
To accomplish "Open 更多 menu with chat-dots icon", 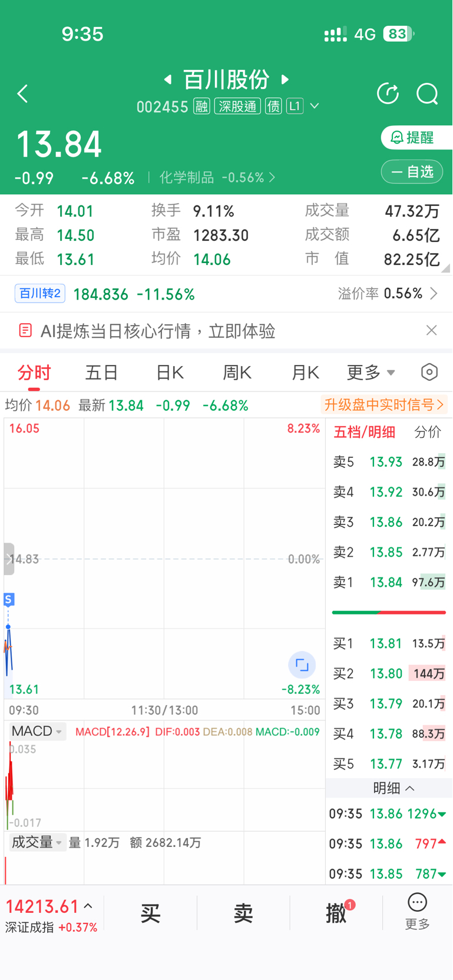I will [417, 912].
